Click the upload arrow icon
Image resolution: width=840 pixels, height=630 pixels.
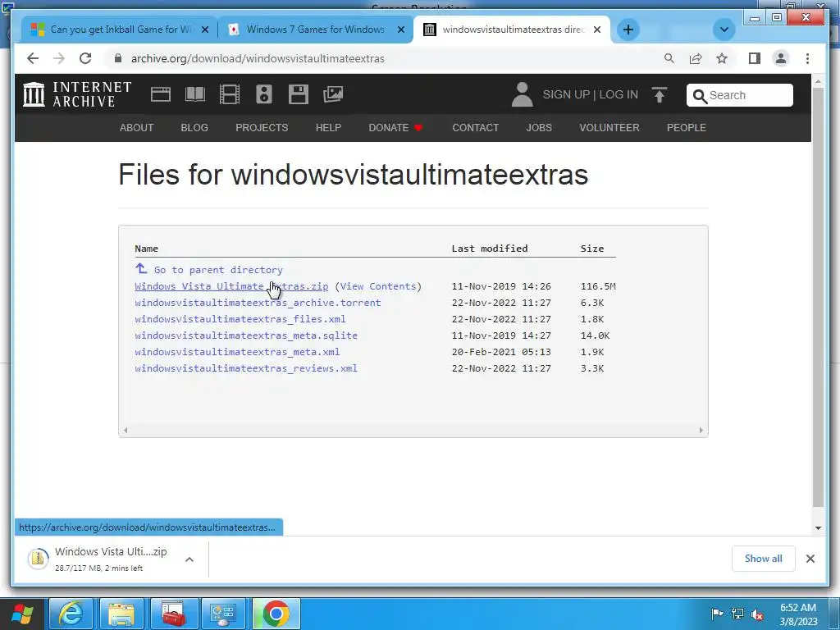pyautogui.click(x=660, y=94)
